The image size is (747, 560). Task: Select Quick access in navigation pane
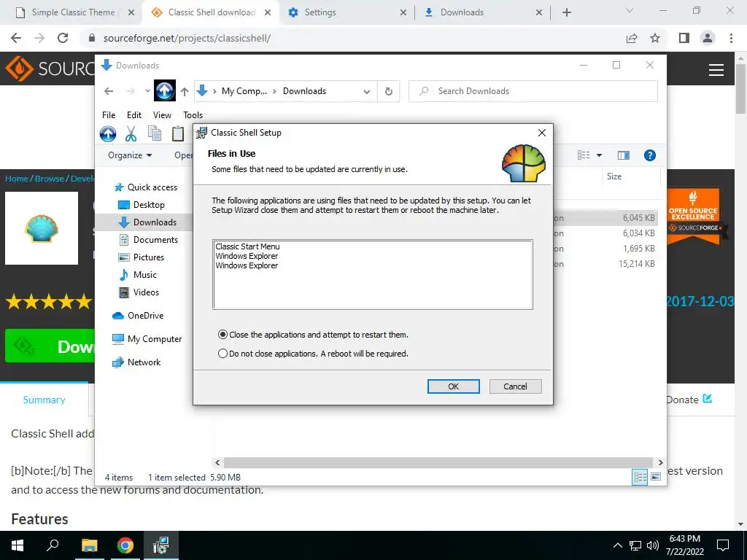146,187
